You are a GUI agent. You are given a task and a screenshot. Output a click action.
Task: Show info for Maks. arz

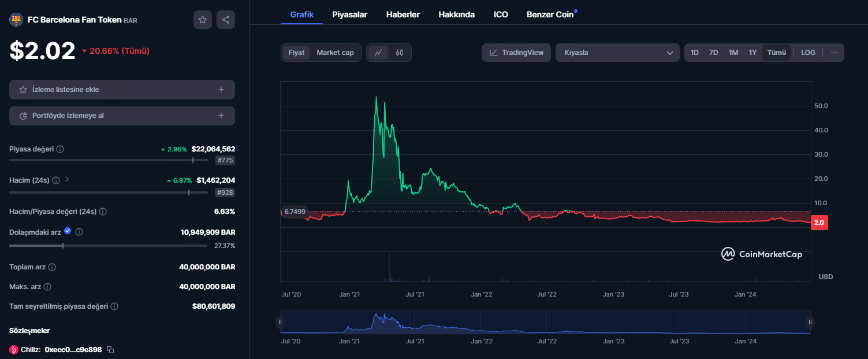pos(47,287)
